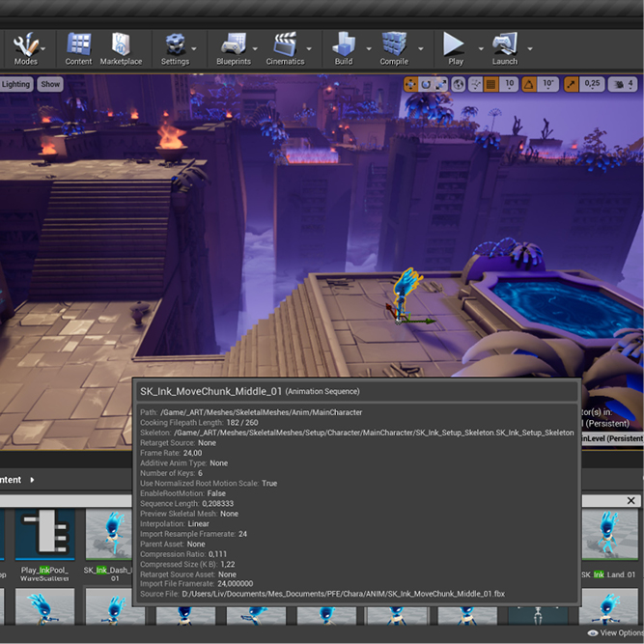644x644 pixels.
Task: Click the Build toolbar icon
Action: pos(344,46)
